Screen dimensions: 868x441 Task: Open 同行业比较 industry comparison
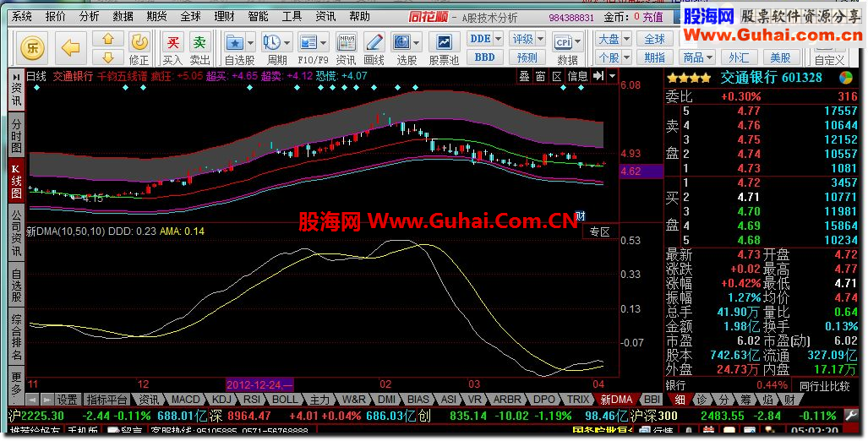pos(824,386)
